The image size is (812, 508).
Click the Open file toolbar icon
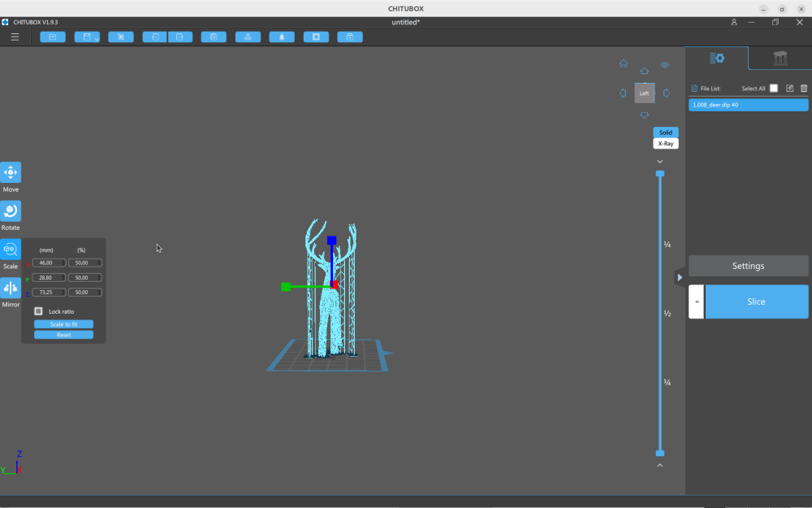coord(53,37)
